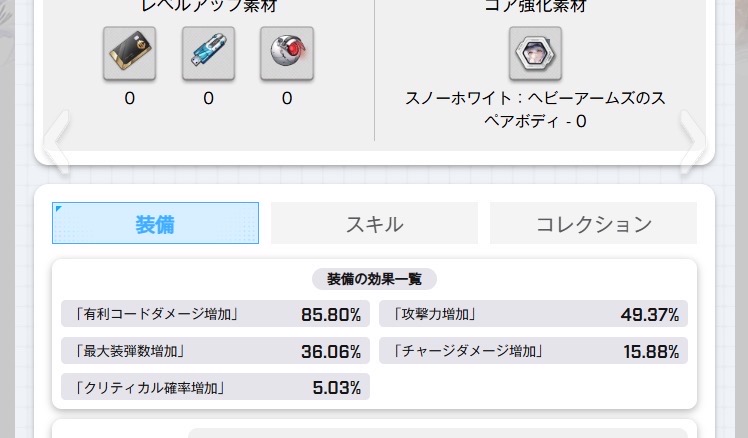Click the red-eyed sphere material icon
Screen dimensions: 748x438
(287, 54)
